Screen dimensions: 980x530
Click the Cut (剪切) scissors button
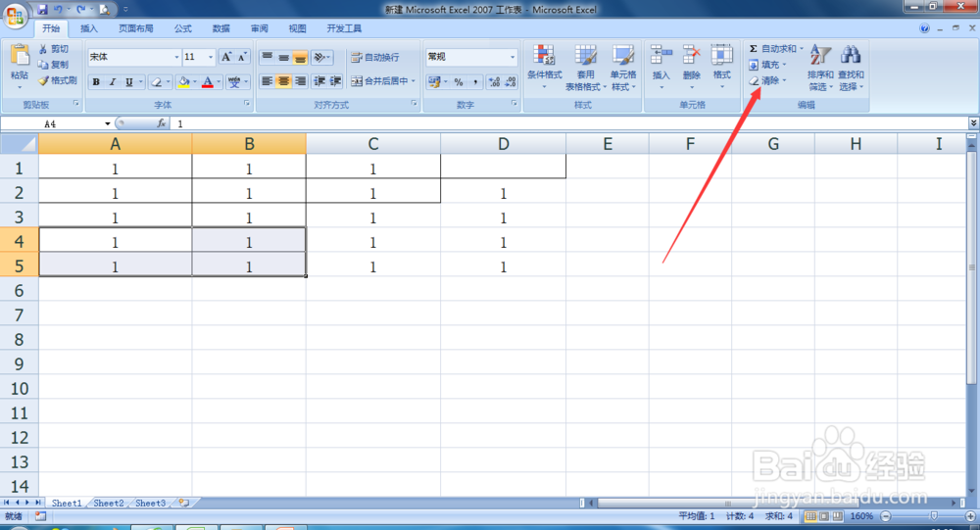[x=53, y=49]
